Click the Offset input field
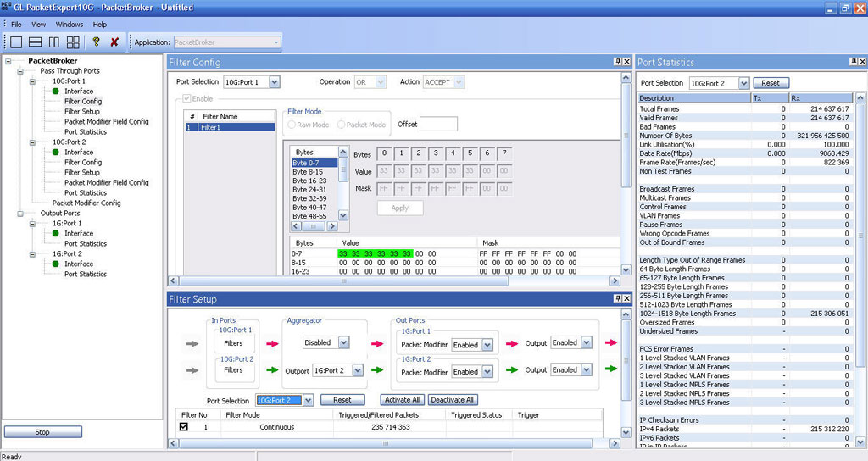The width and height of the screenshot is (868, 461). click(438, 124)
